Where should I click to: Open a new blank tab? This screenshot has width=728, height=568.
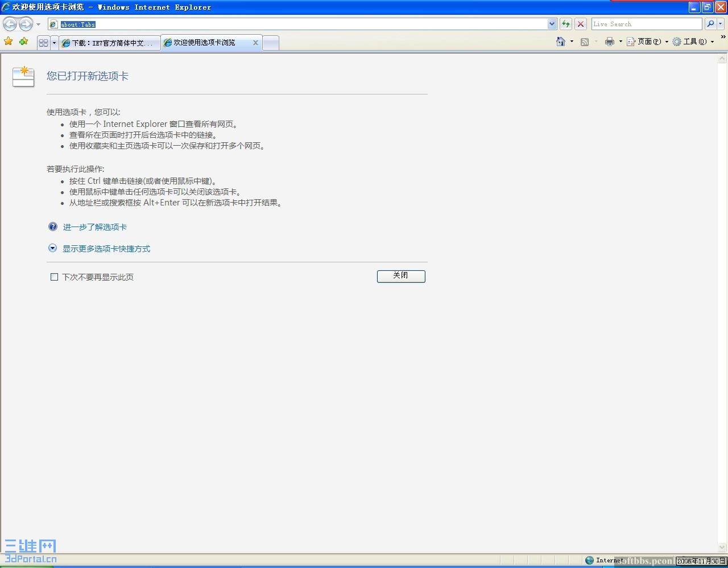[x=271, y=43]
